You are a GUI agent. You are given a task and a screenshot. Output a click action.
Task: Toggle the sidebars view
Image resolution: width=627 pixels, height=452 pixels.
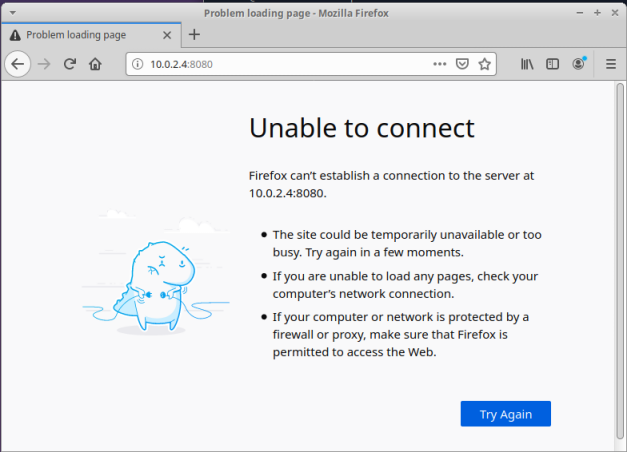coord(552,64)
